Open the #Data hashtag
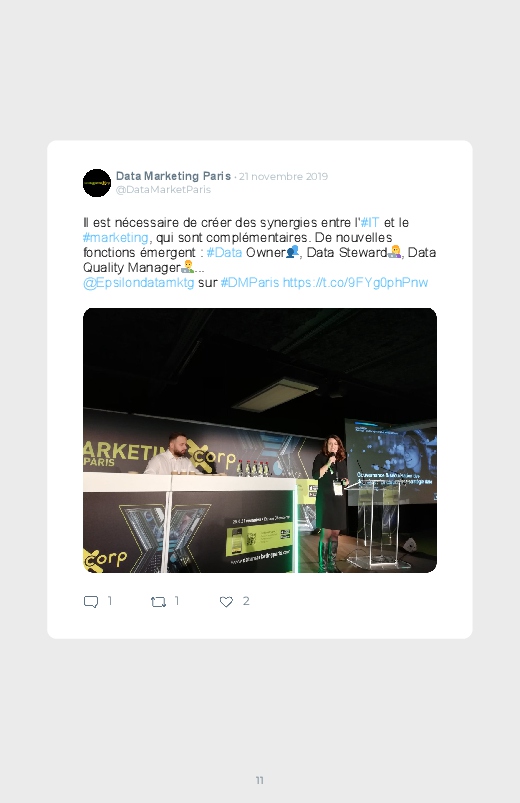Image resolution: width=520 pixels, height=803 pixels. coord(224,252)
